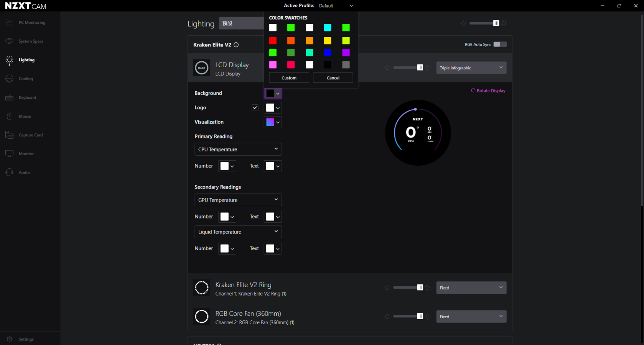This screenshot has height=345, width=644.
Task: Click the Capture Card sidebar icon
Action: [10, 135]
